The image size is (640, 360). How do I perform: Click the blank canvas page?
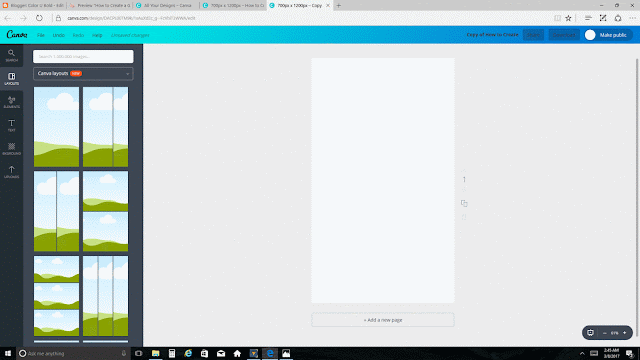383,180
